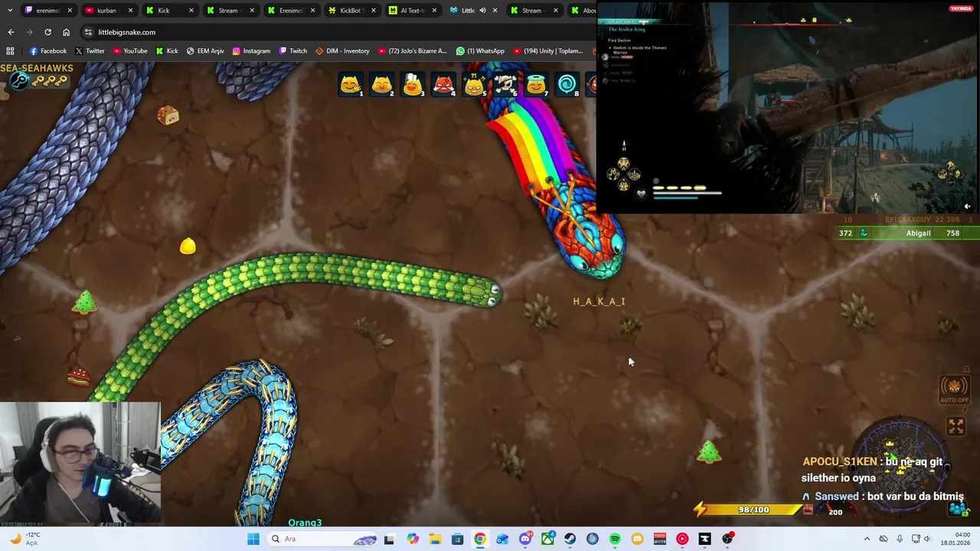Open the JoJo's Bizarre A... bookmark
Image resolution: width=980 pixels, height=551 pixels.
(x=412, y=51)
